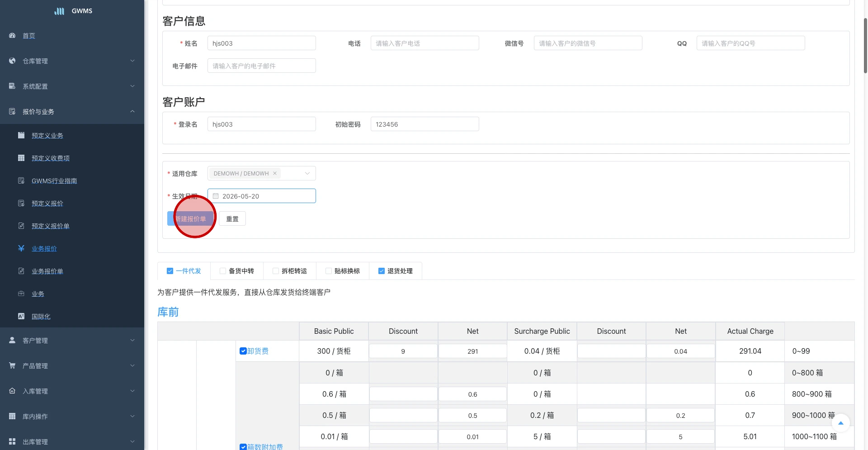Viewport: 868px width, 450px height.
Task: Click the 初始密码 input field
Action: click(425, 124)
